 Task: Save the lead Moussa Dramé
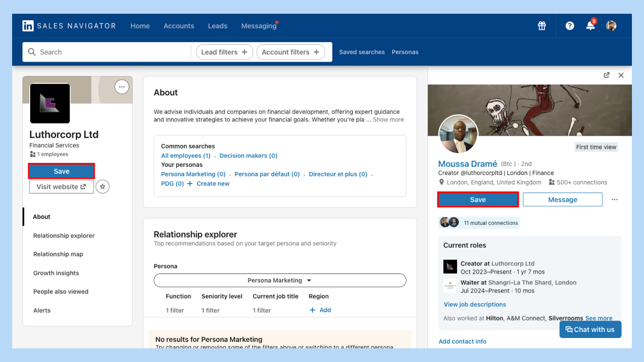478,200
